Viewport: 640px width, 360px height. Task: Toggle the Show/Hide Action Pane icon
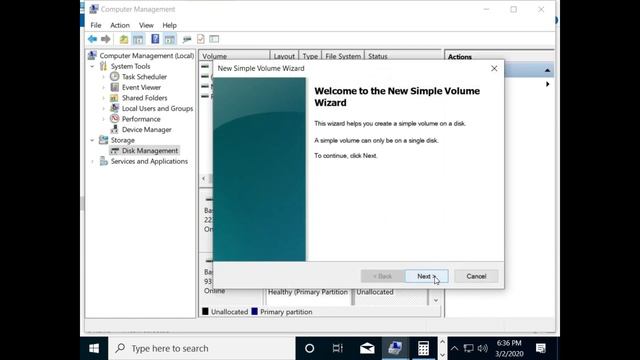click(170, 39)
